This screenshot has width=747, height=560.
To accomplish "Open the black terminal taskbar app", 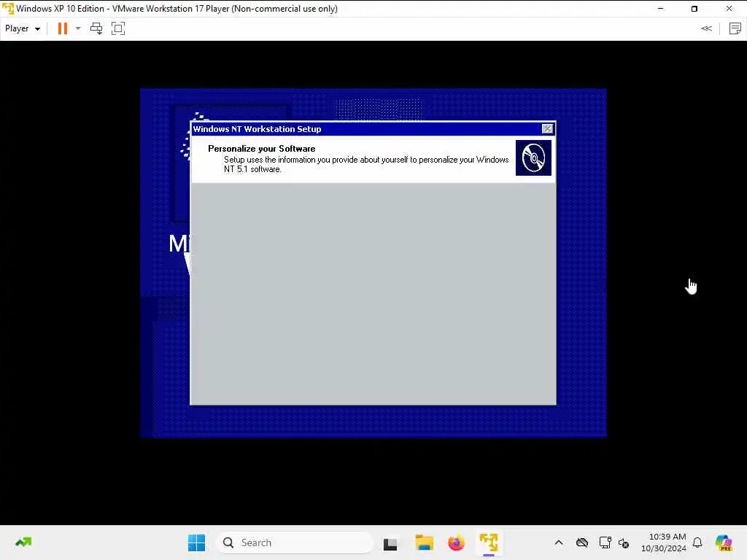I will point(390,543).
